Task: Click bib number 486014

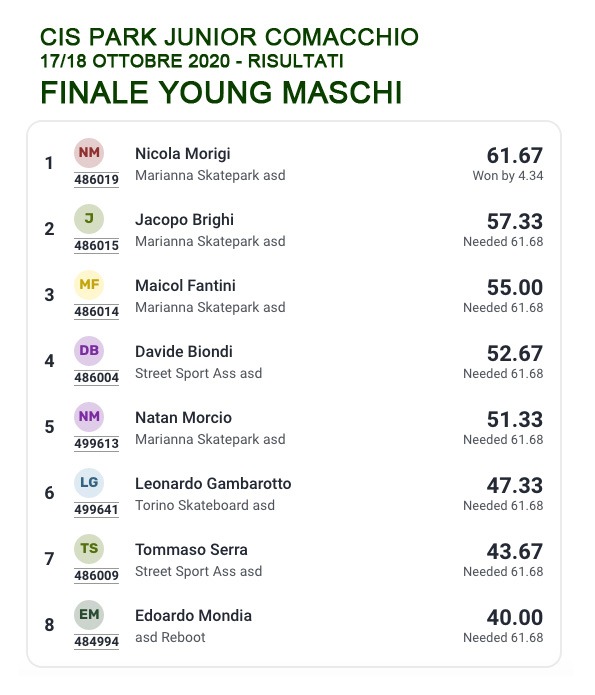Action: 96,312
